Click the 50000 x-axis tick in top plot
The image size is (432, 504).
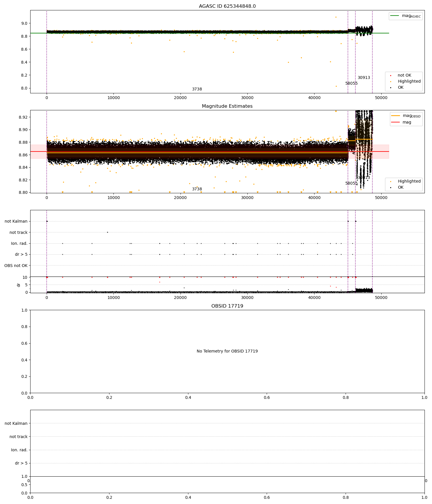[381, 98]
